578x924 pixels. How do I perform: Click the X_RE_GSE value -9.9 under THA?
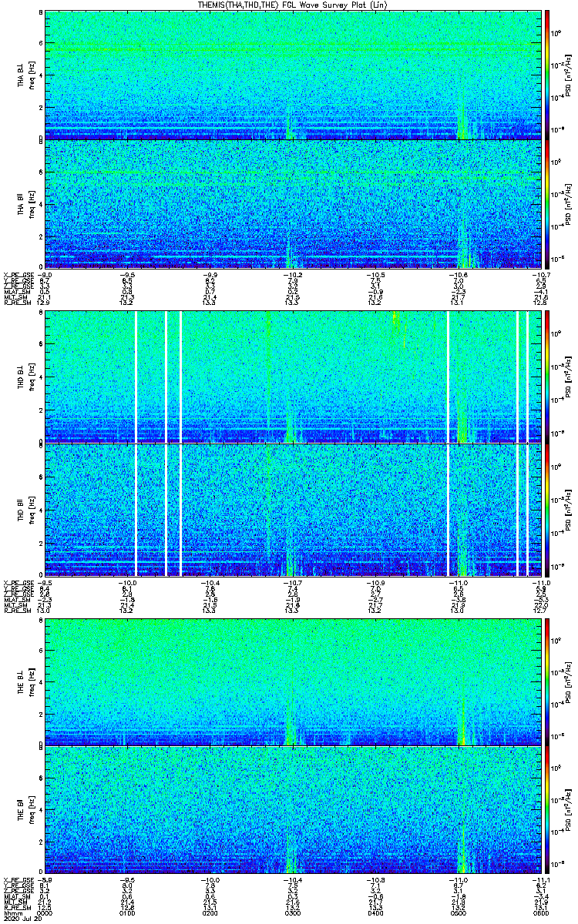pyautogui.click(x=210, y=275)
